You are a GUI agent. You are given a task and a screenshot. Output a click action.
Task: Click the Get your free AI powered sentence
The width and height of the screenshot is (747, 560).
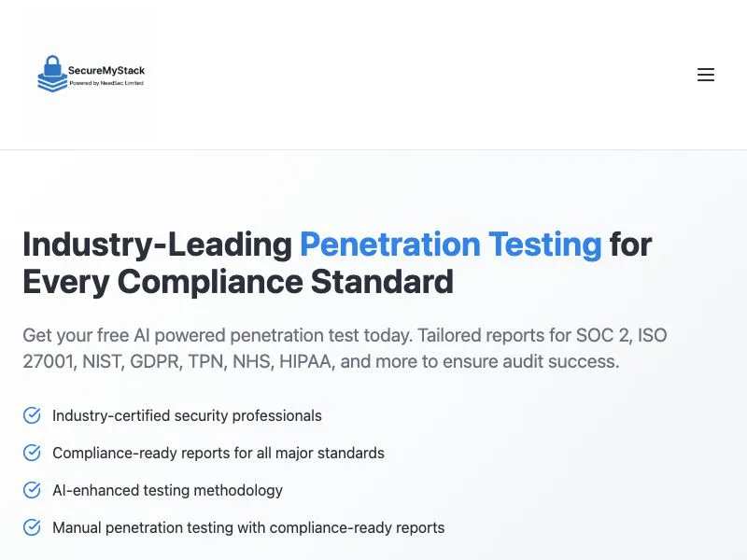pyautogui.click(x=218, y=336)
